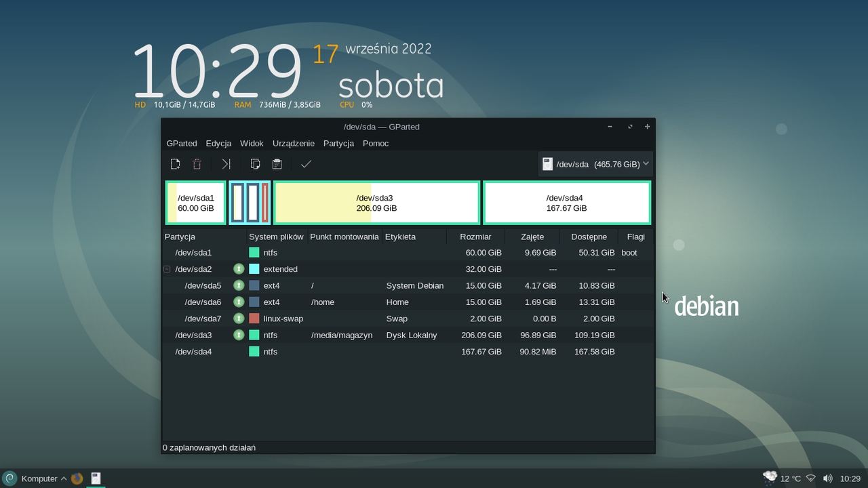
Task: Click the '/media/magazyn' mount point cell
Action: [x=342, y=335]
